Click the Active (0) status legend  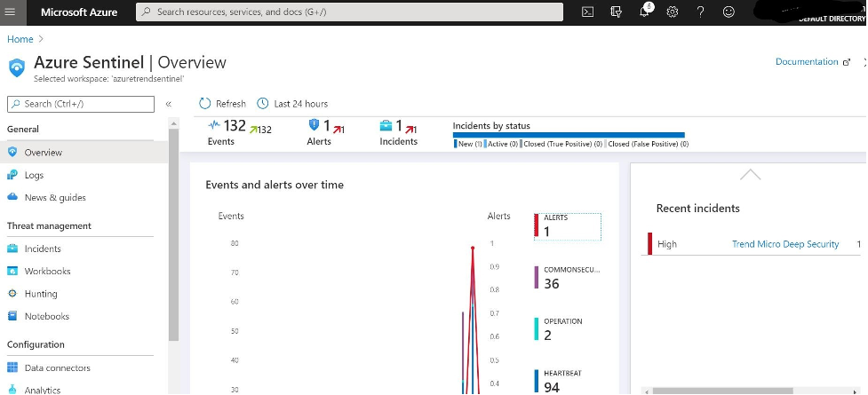click(x=501, y=144)
